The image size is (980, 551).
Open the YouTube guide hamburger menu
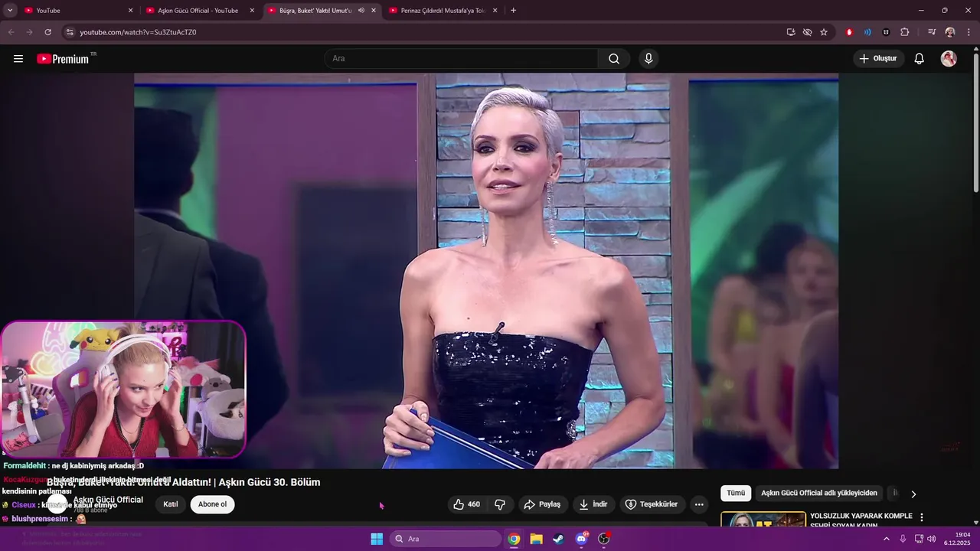[x=18, y=59]
